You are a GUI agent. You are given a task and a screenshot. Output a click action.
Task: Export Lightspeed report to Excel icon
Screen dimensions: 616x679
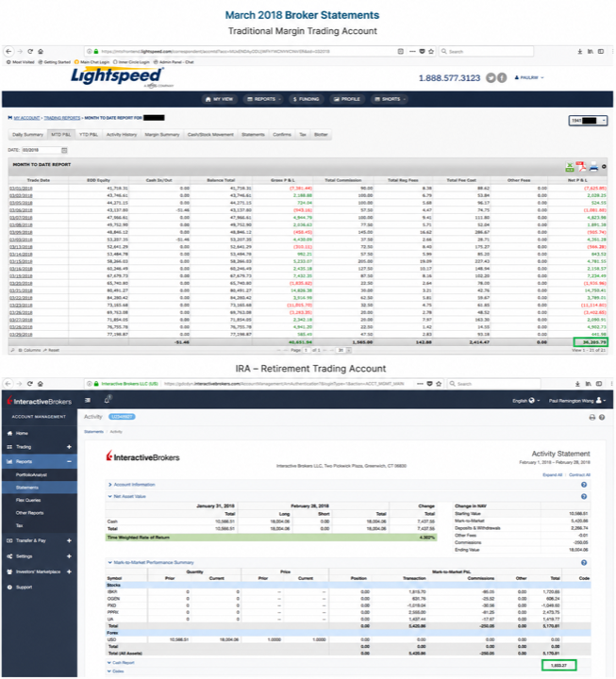coord(570,167)
